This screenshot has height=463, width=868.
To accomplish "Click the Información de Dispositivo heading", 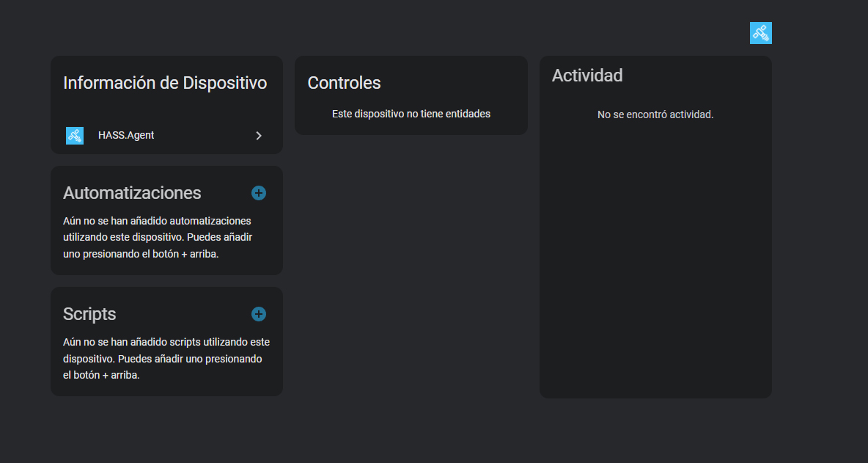I will (165, 83).
